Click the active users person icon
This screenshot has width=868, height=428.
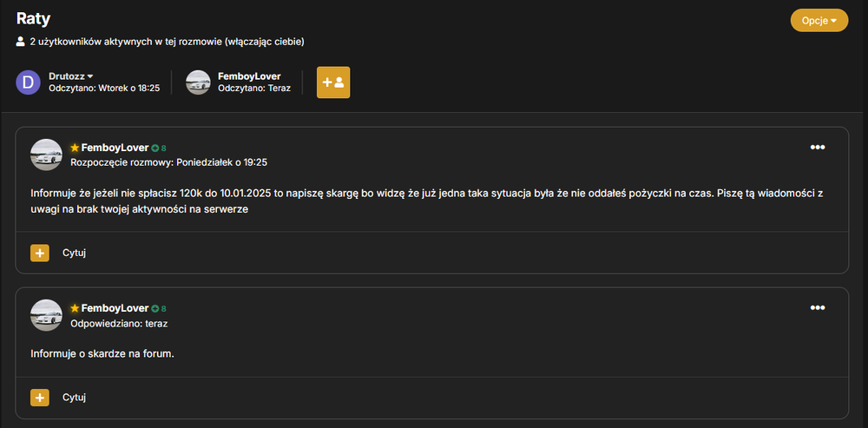point(21,42)
